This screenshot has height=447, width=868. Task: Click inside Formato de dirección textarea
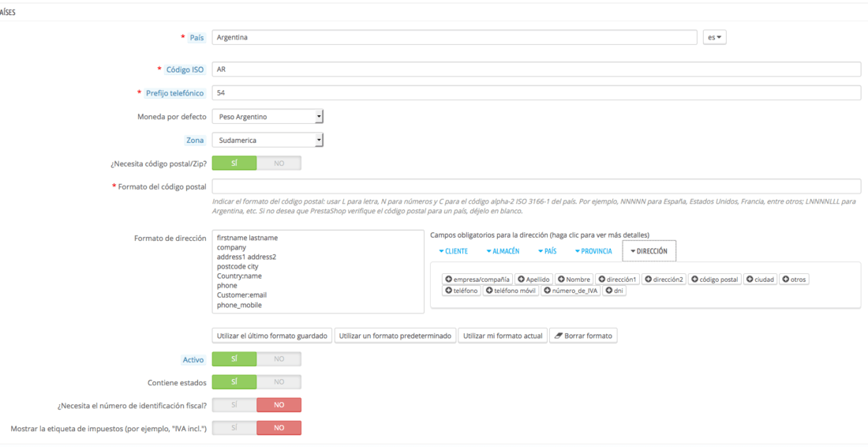pos(318,272)
